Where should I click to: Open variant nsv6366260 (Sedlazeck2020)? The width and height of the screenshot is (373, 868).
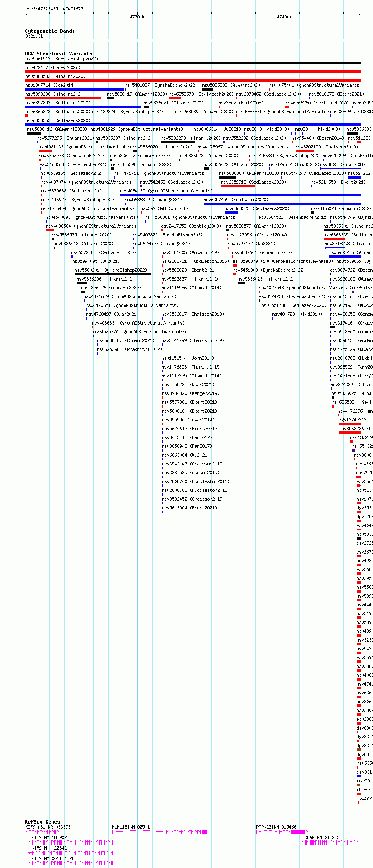point(318,103)
